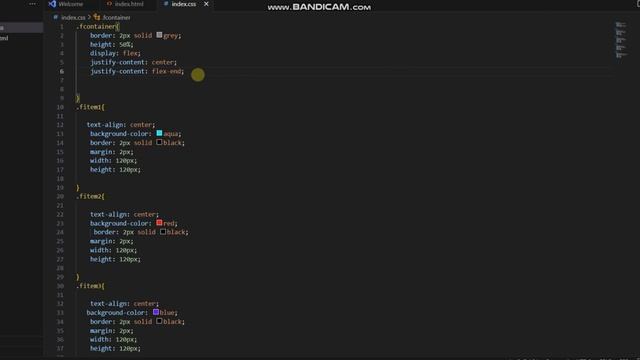Open the aqua color swatch picker
The width and height of the screenshot is (640, 360).
[x=159, y=133]
